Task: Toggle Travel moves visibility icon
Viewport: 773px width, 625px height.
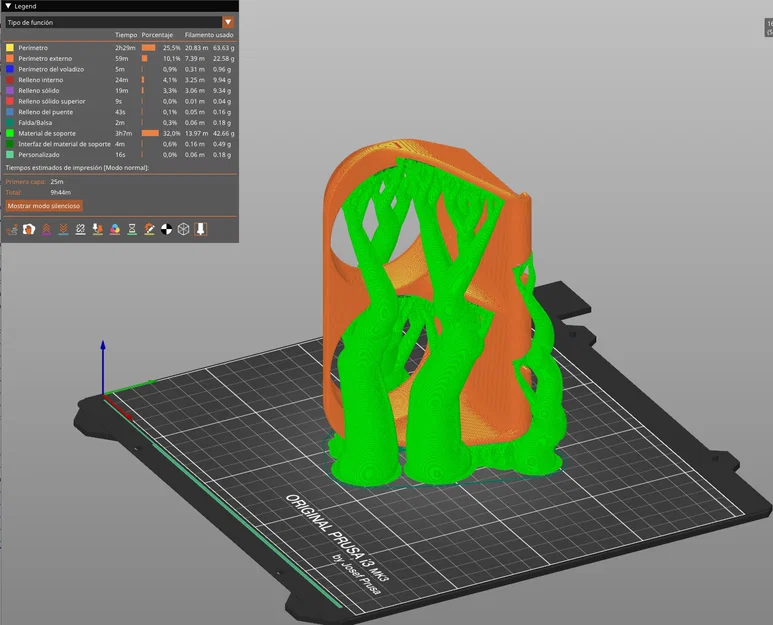Action: coord(12,229)
